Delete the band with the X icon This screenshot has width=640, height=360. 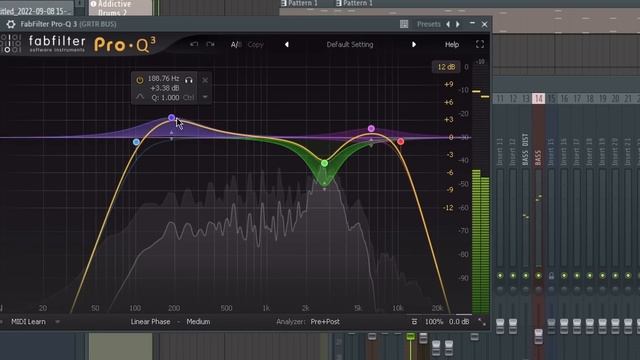205,80
